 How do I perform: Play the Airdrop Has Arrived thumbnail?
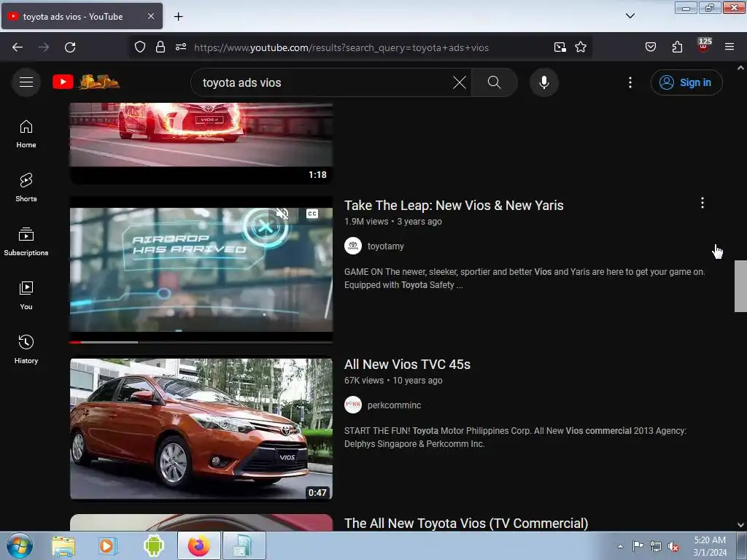pos(201,270)
